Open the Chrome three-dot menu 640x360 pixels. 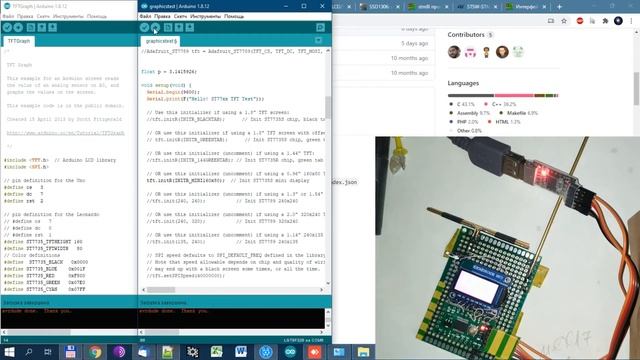631,21
